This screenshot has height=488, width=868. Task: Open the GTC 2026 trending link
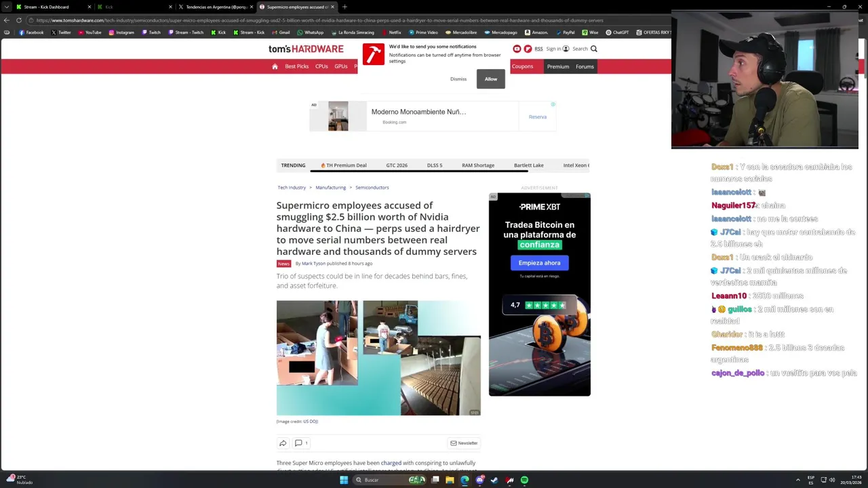point(397,165)
